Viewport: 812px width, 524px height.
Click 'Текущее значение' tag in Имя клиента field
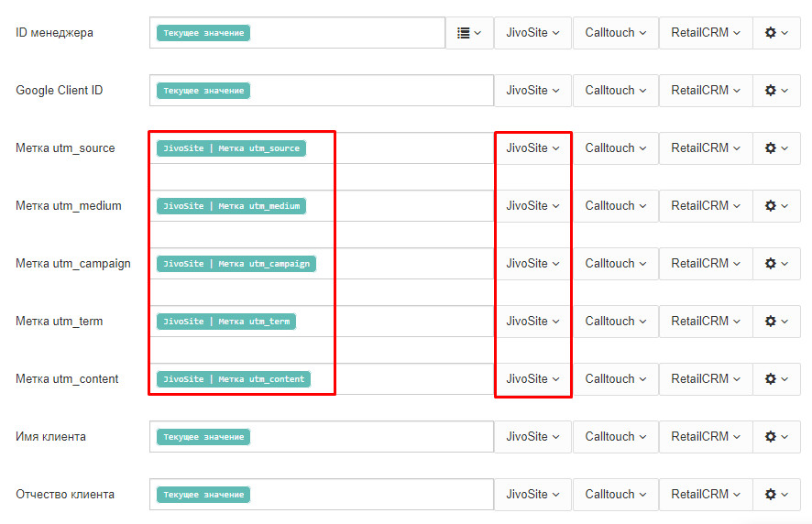coord(203,437)
